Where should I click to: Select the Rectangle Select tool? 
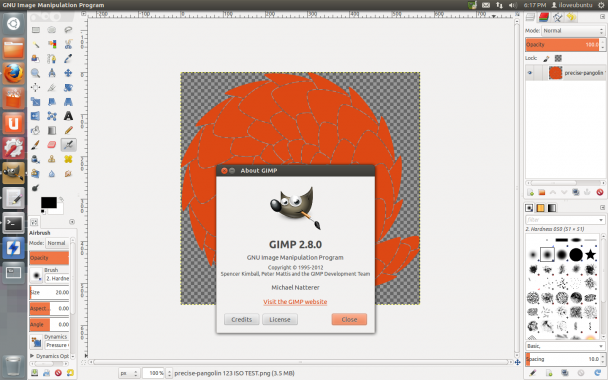coord(35,30)
